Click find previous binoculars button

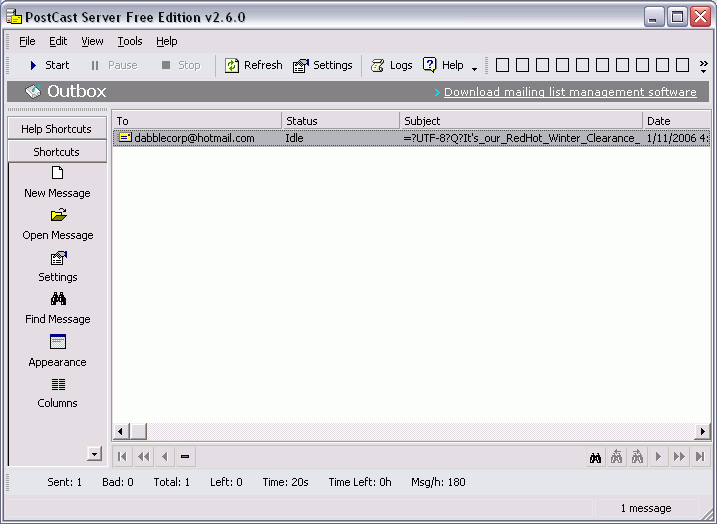coord(616,457)
